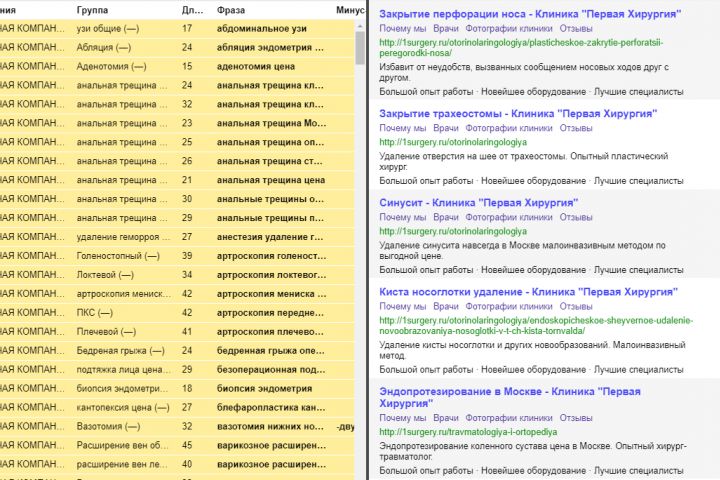Image resolution: width=720 pixels, height=480 pixels.
Task: Select phrase артроскопия мениска
Action: tap(271, 294)
